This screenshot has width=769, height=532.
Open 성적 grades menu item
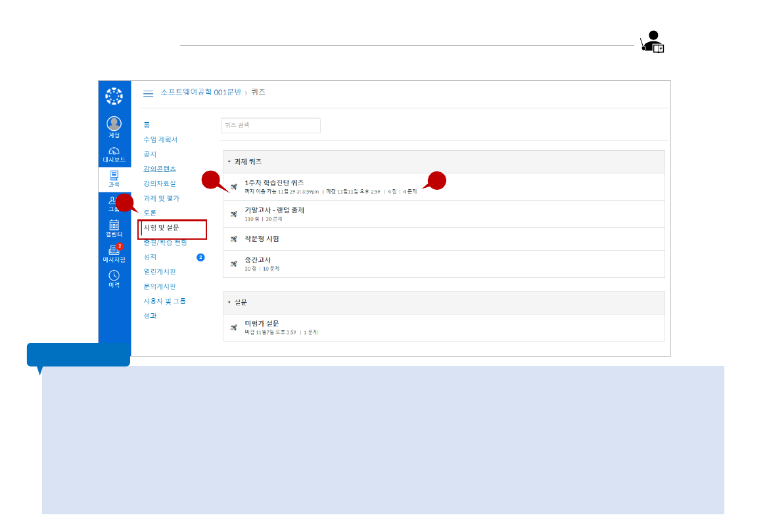150,257
